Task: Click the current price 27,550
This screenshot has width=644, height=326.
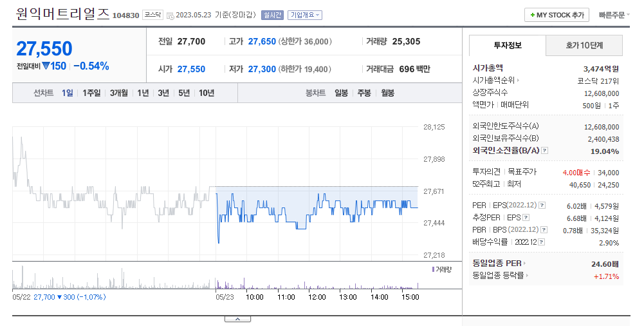Action: (44, 48)
